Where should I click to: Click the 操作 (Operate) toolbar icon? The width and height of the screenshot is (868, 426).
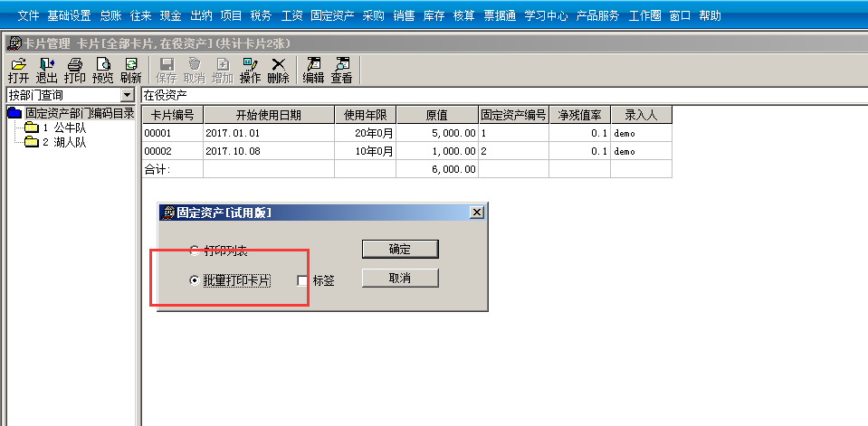(x=250, y=71)
